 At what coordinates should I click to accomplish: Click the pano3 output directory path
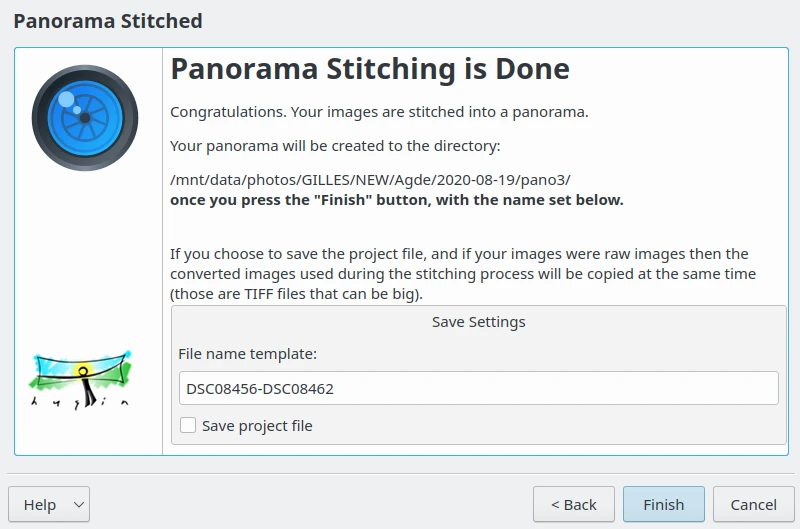pyautogui.click(x=370, y=180)
